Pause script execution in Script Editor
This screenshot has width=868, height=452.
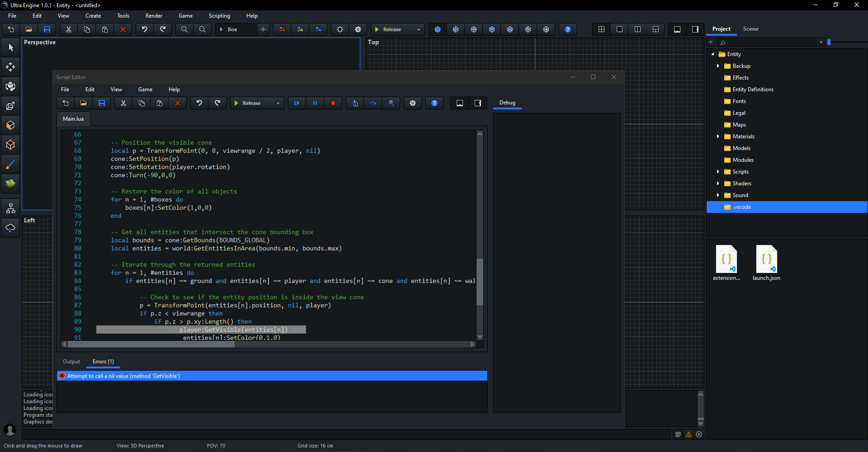click(315, 103)
